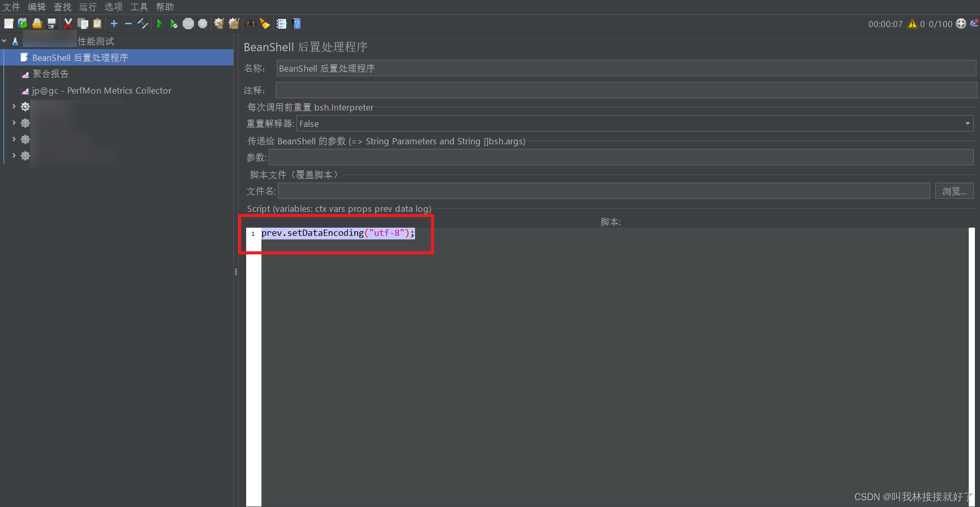Expand the fourth thread group node
The image size is (980, 507).
point(14,156)
